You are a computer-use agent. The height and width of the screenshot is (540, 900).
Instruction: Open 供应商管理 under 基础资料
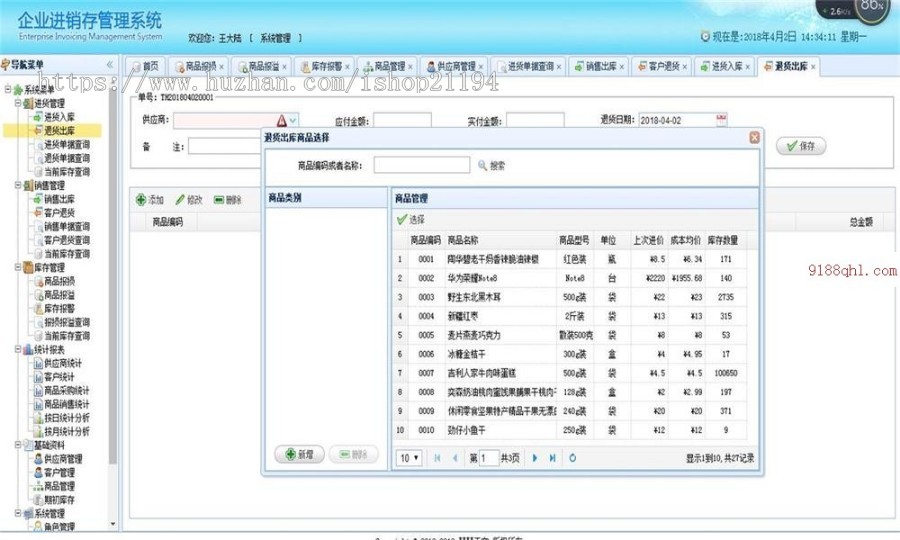pyautogui.click(x=63, y=459)
